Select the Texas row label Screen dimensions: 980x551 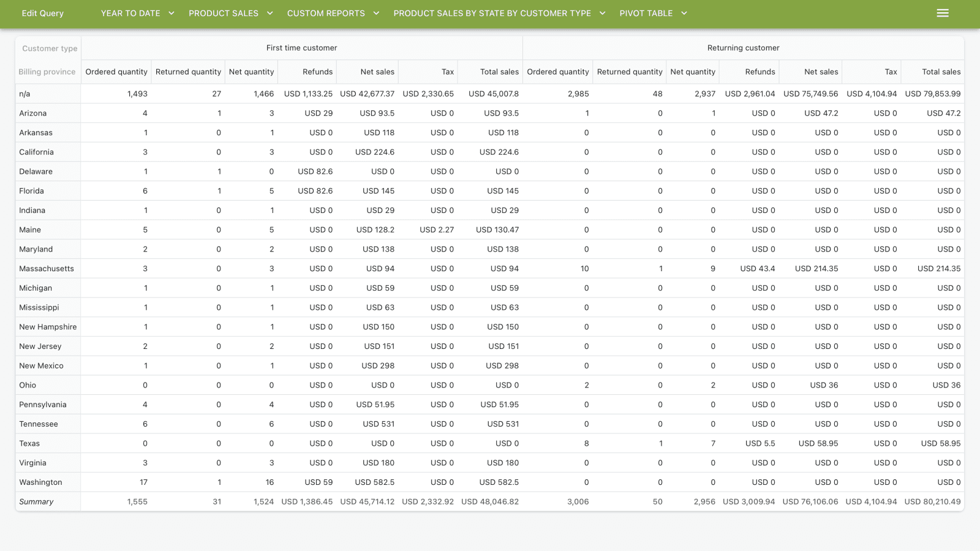pos(29,443)
